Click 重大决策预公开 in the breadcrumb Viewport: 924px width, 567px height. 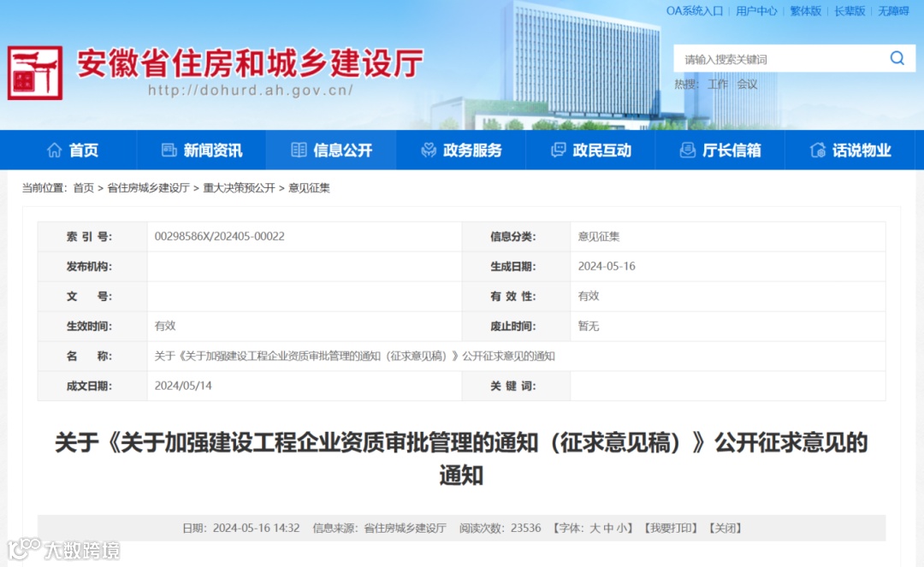coord(239,188)
